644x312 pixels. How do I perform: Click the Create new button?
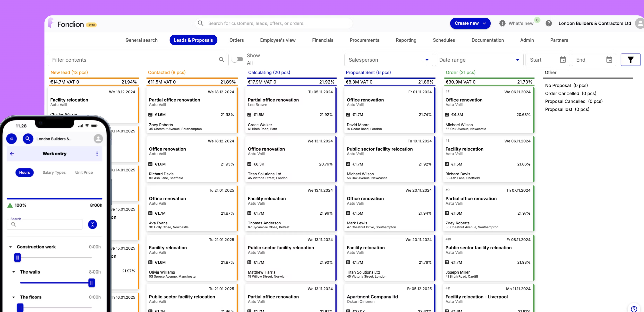pyautogui.click(x=470, y=23)
